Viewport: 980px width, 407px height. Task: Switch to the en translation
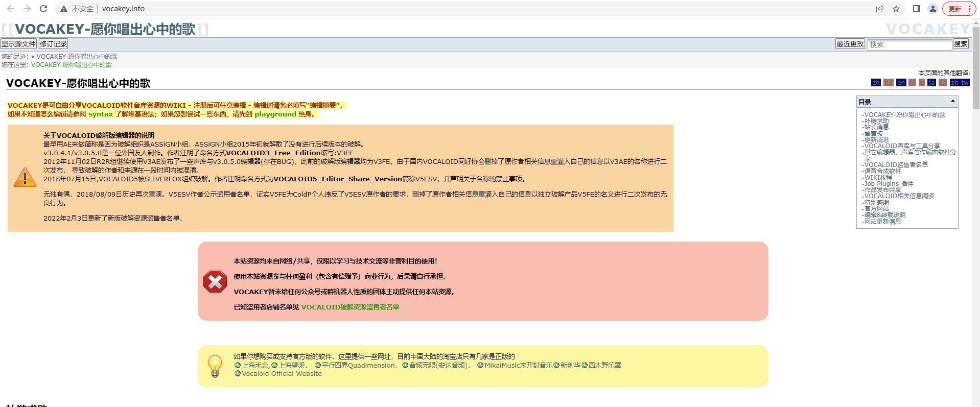click(901, 83)
